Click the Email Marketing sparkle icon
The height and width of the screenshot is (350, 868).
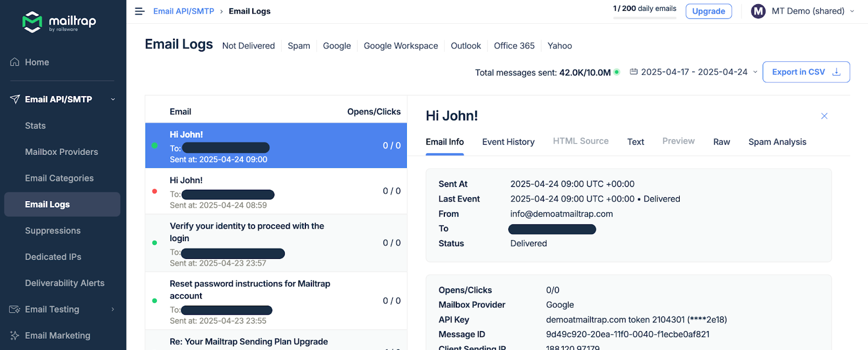[x=15, y=335]
